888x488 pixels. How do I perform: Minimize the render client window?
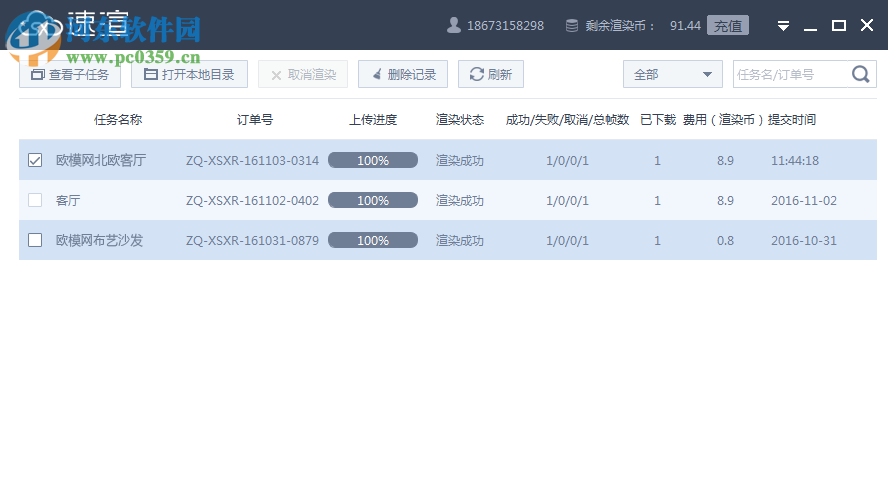click(x=810, y=28)
